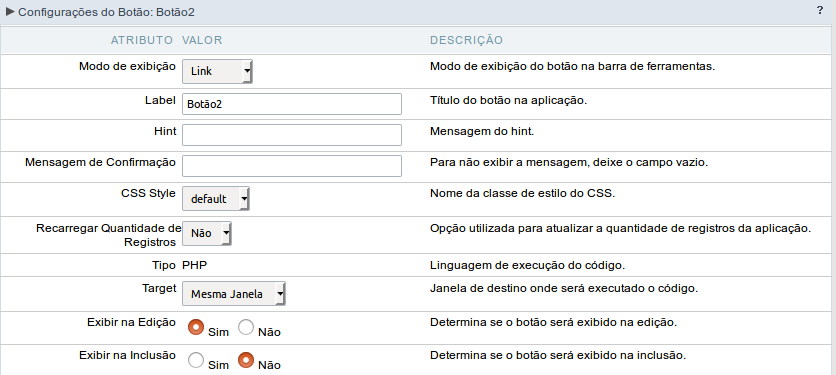Image resolution: width=836 pixels, height=375 pixels.
Task: Click the Recarregar Quantidade de Registros label
Action: (x=109, y=235)
